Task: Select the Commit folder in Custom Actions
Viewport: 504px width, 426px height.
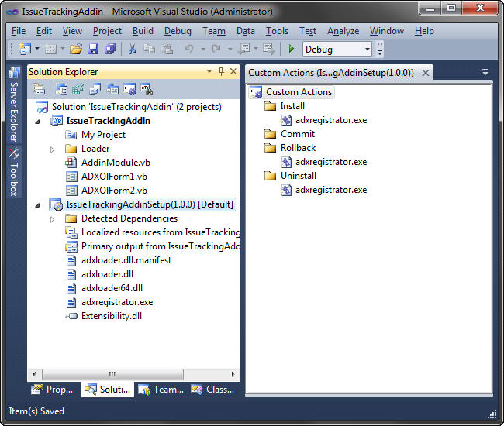Action: [298, 134]
